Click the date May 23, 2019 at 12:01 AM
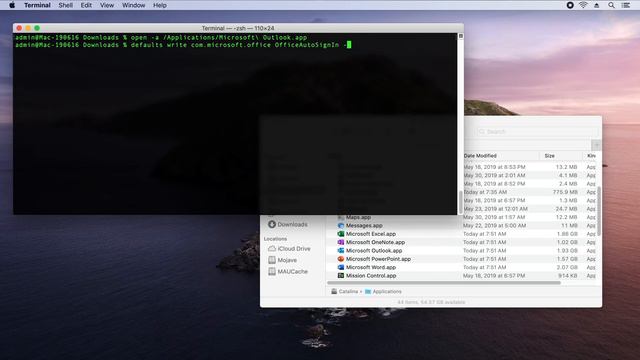640x360 pixels. (x=496, y=209)
